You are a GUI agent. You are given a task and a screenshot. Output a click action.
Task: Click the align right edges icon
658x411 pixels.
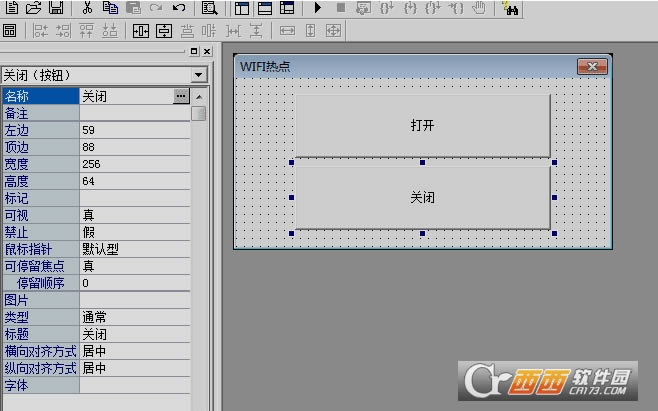[x=63, y=31]
